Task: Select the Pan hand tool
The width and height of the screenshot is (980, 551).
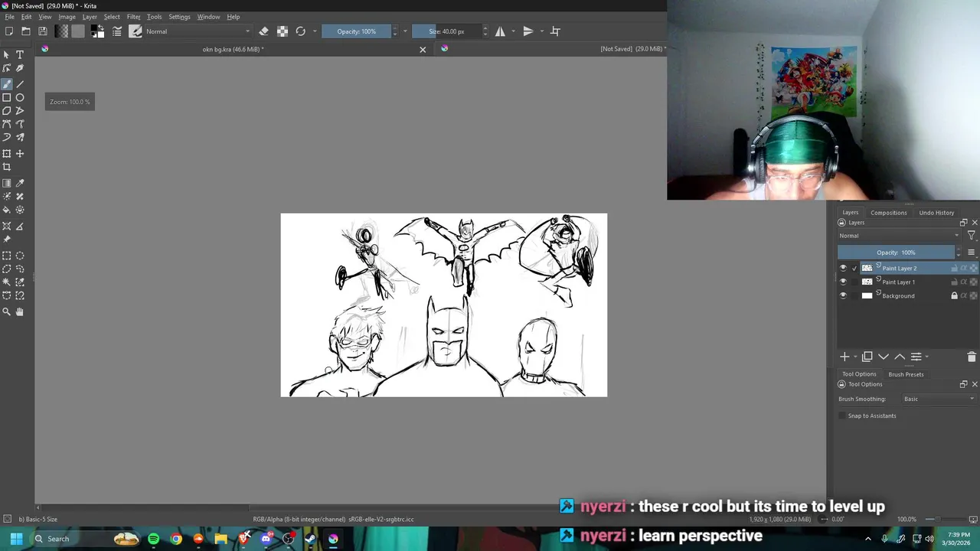Action: tap(20, 312)
